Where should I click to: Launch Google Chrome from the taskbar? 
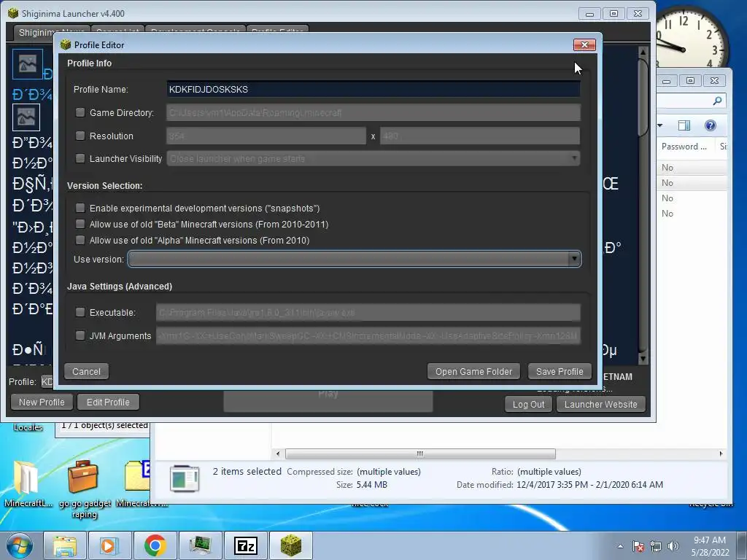pos(155,545)
